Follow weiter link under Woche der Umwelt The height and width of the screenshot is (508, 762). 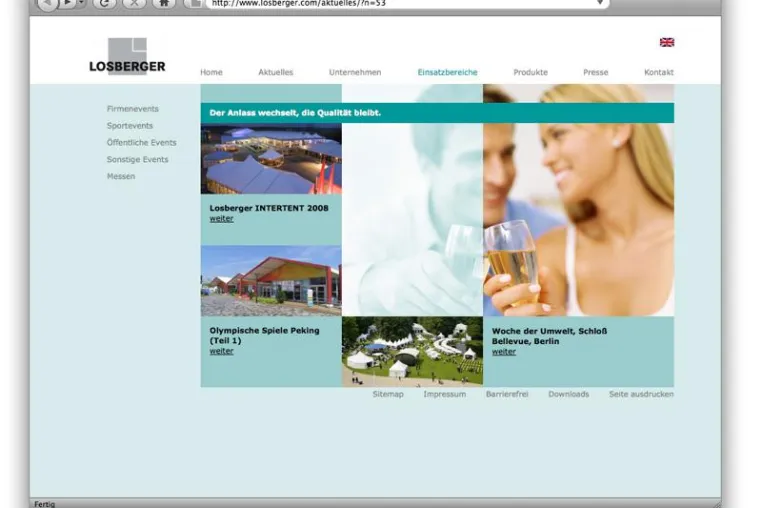click(x=503, y=352)
